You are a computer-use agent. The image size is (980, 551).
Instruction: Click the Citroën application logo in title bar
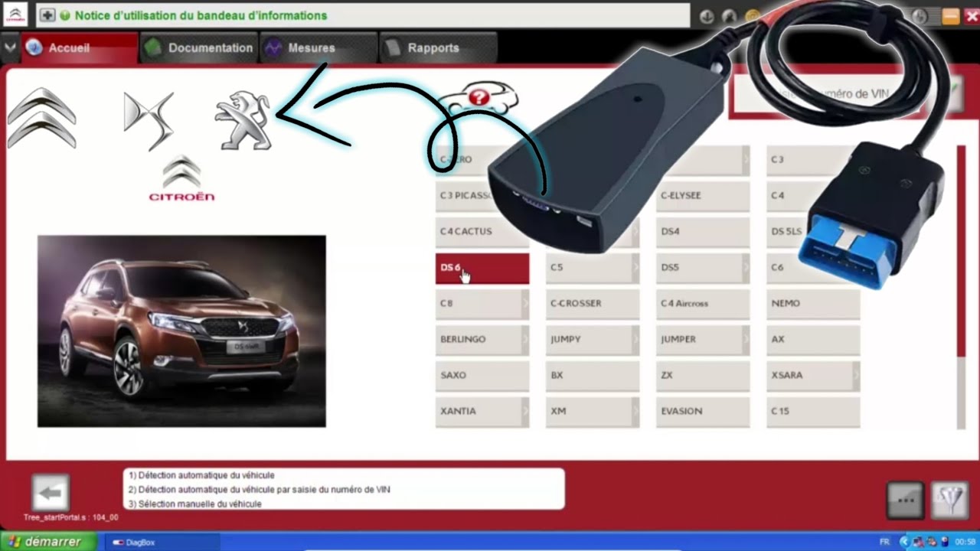(x=15, y=15)
